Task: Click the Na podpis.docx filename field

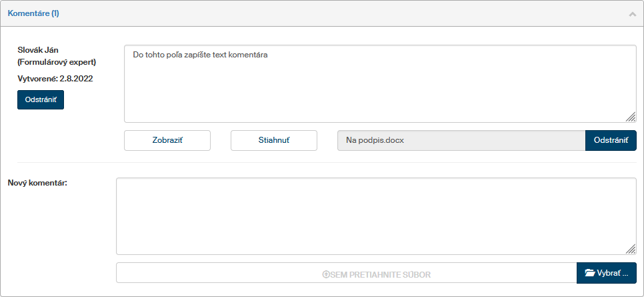Action: click(x=461, y=141)
